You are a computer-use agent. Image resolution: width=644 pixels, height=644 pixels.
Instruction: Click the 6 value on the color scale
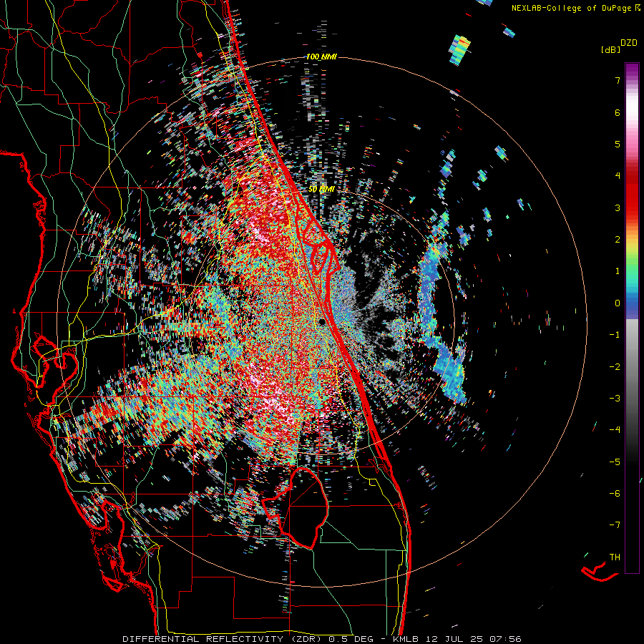click(x=618, y=112)
